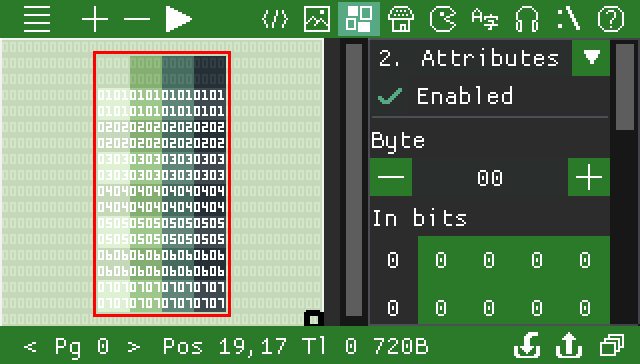Expand the Attributes section dropdown arrow
Screen dimensions: 640x364
tap(591, 58)
